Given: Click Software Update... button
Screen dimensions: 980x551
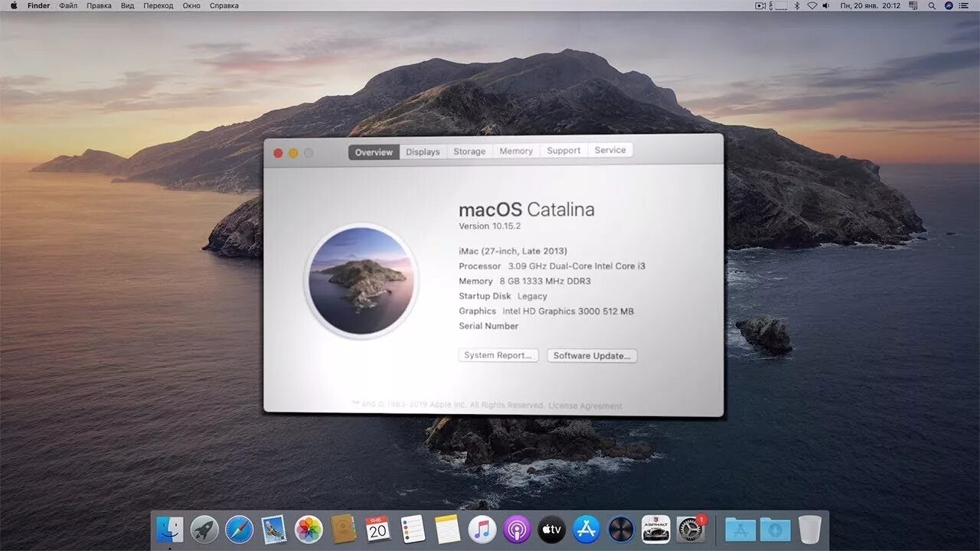Looking at the screenshot, I should click(592, 356).
